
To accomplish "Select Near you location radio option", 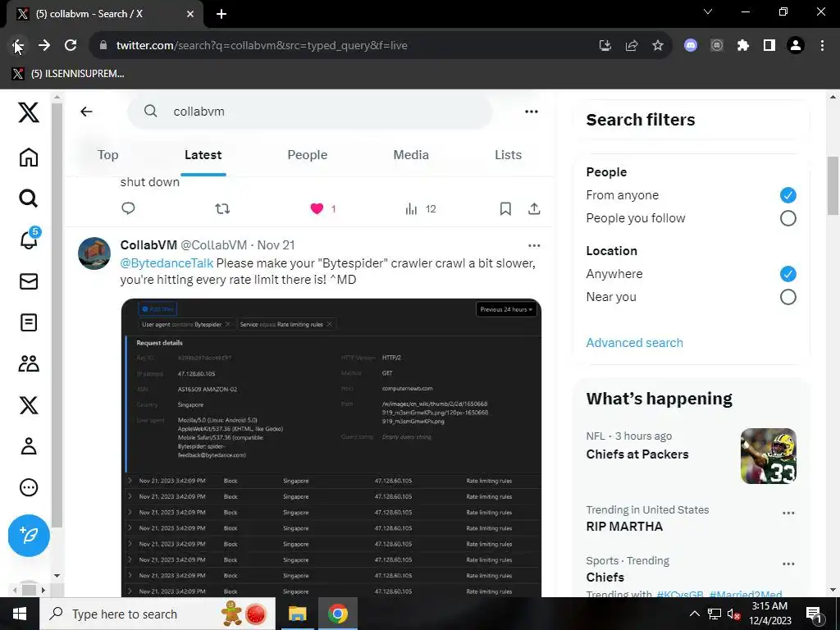I will pyautogui.click(x=788, y=297).
